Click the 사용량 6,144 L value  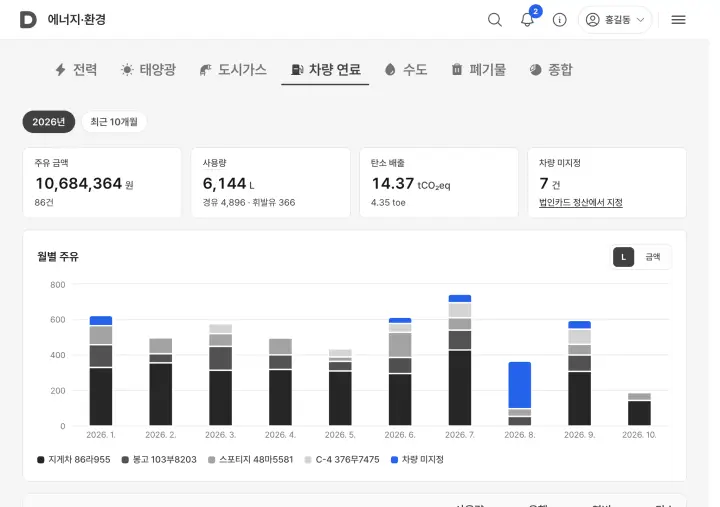225,184
